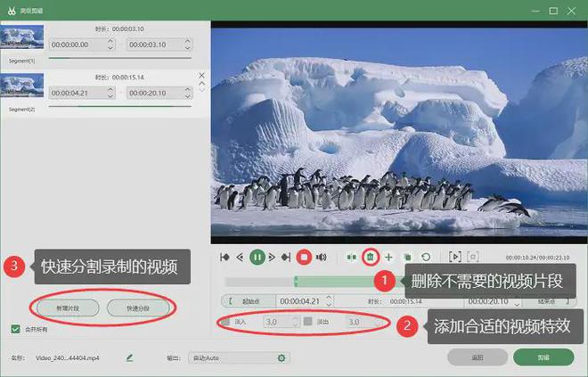Viewport: 588px width, 377px height.
Task: Toggle the merge all checkbox
Action: click(x=15, y=330)
